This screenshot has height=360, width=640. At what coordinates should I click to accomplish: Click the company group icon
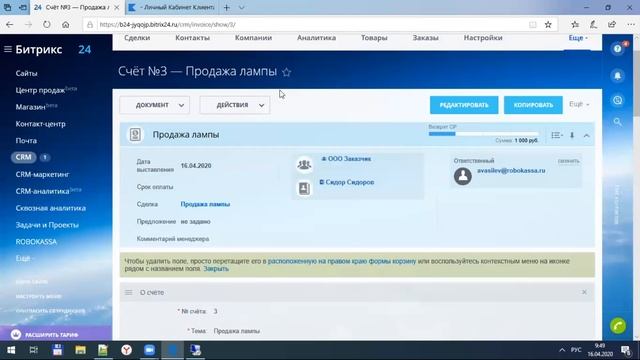click(x=304, y=164)
